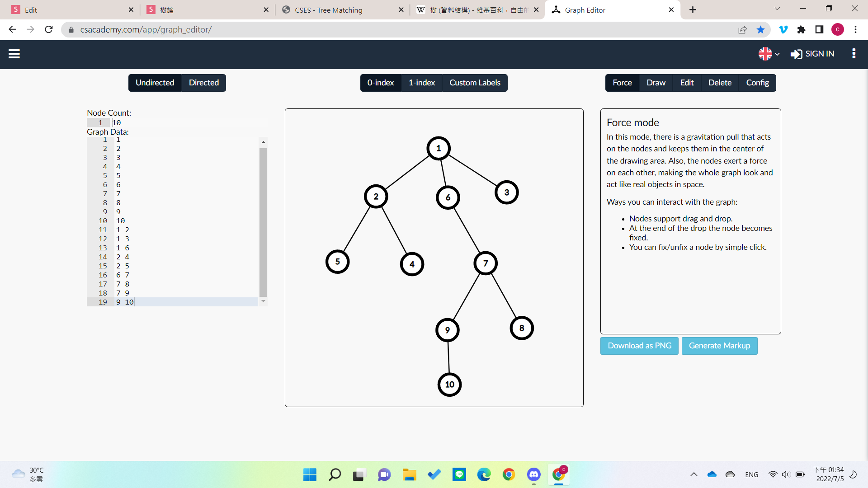Click the browser share icon
Viewport: 868px width, 488px height.
point(742,30)
